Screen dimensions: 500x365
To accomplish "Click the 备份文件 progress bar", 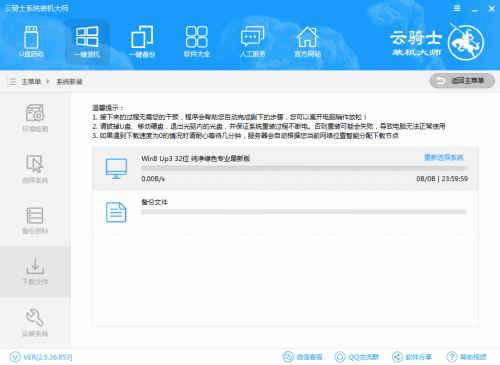I will pos(304,212).
